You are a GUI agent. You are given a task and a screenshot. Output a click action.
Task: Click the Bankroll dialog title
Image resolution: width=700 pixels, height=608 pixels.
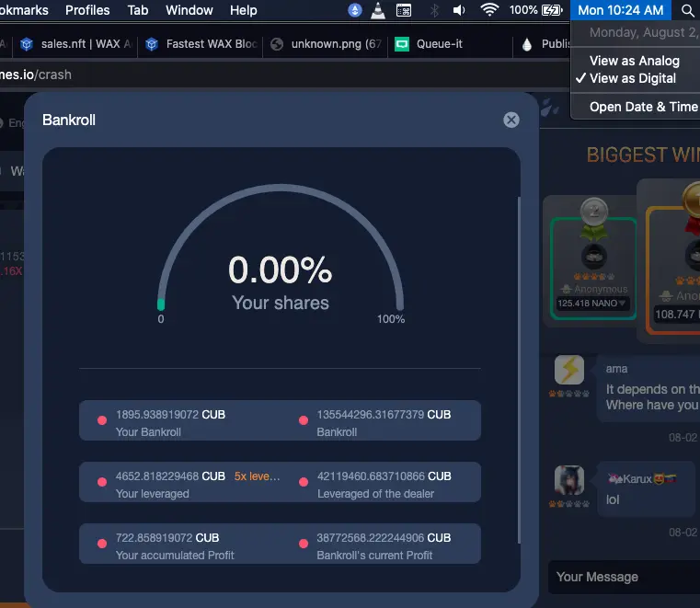69,120
